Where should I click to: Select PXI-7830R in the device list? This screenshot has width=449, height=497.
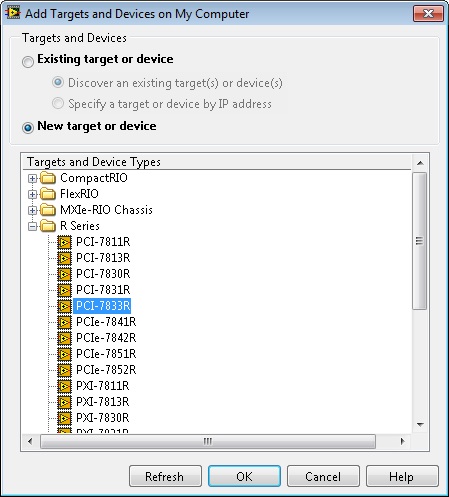point(102,418)
